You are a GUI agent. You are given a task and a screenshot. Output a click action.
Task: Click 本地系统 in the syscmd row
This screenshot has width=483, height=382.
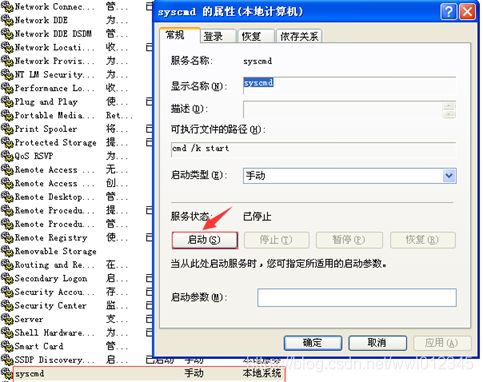(262, 373)
